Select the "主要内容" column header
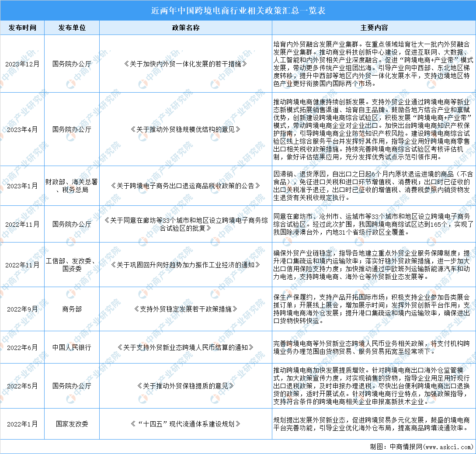476x454 pixels. click(374, 28)
